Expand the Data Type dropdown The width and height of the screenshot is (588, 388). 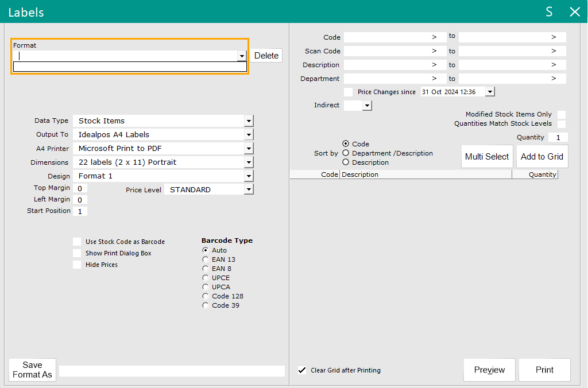click(x=249, y=121)
